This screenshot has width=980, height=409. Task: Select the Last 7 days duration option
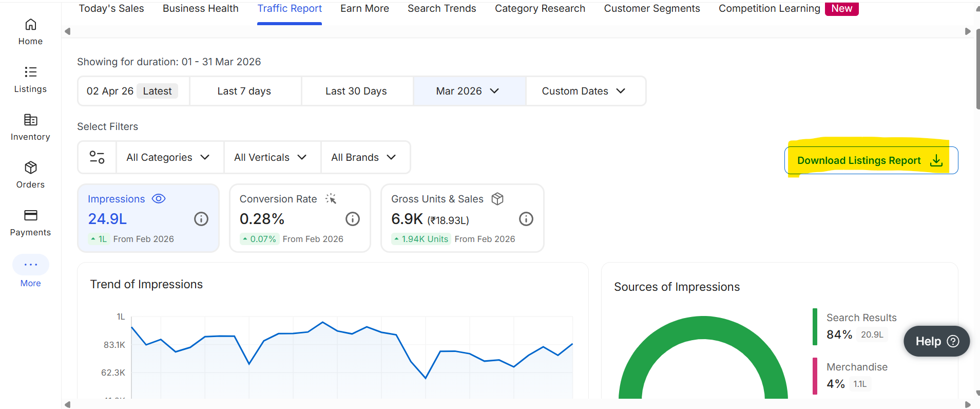point(244,91)
